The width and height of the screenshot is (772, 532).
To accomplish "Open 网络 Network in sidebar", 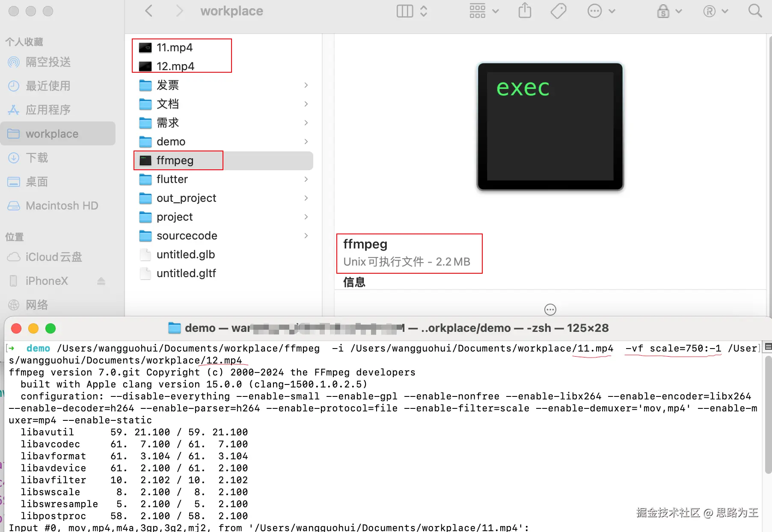I will 58,305.
